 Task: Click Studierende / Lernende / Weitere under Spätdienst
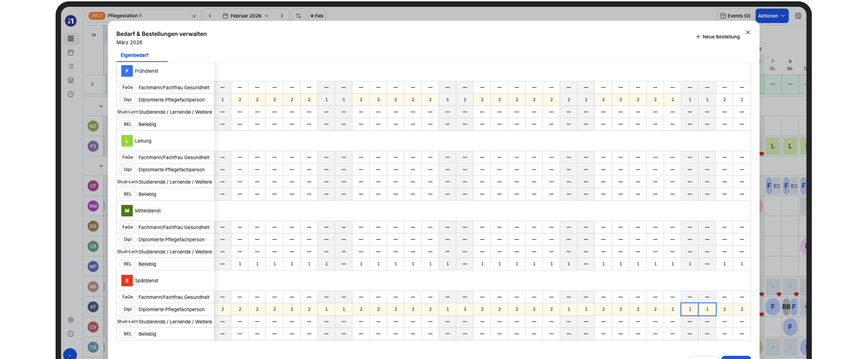(175, 322)
